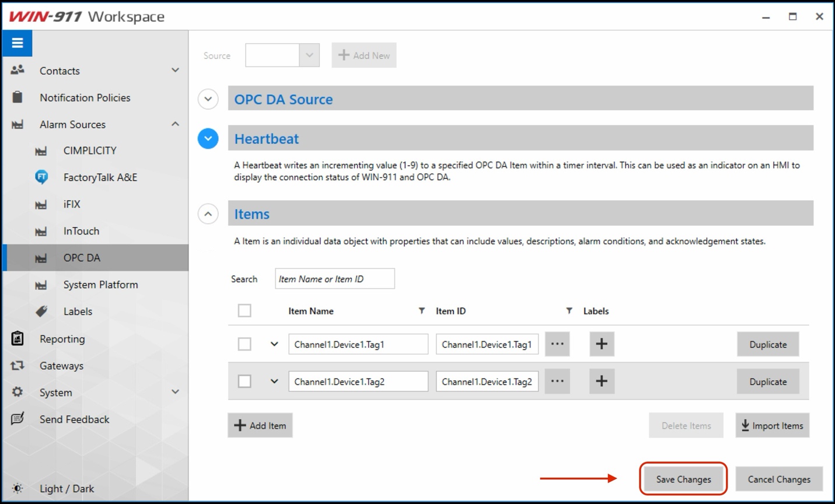Browse Item ID for Channel1.Device1.Tag1 ellipsis

click(x=557, y=344)
